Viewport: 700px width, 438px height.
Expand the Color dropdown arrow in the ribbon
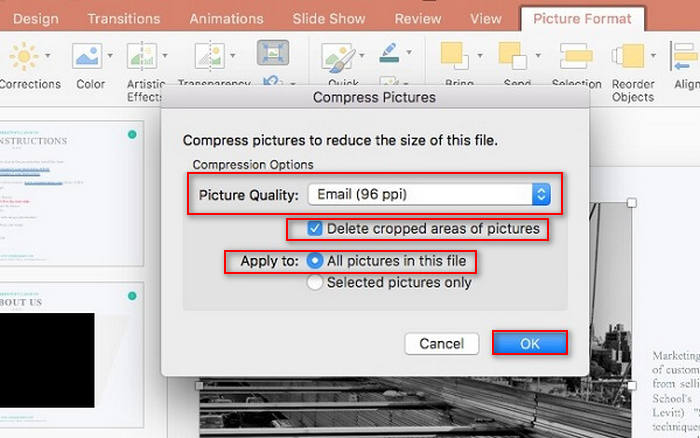click(109, 55)
